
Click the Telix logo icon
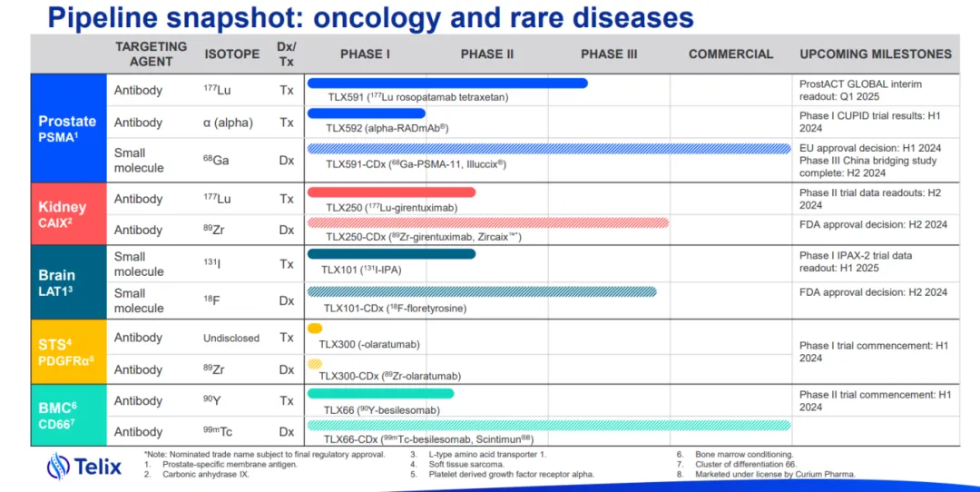click(x=58, y=467)
